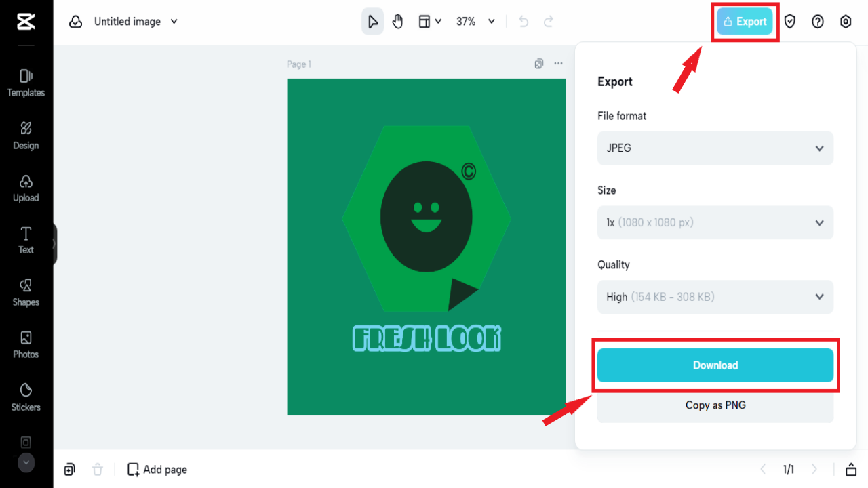The width and height of the screenshot is (868, 488).
Task: Open the Page 1 options menu
Action: click(x=558, y=63)
